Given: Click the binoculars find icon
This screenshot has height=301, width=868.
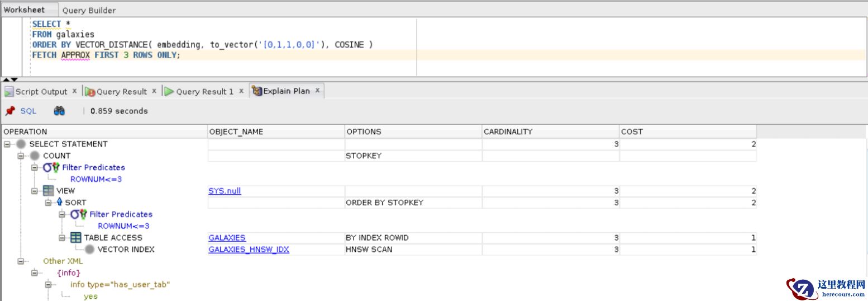Looking at the screenshot, I should point(59,111).
